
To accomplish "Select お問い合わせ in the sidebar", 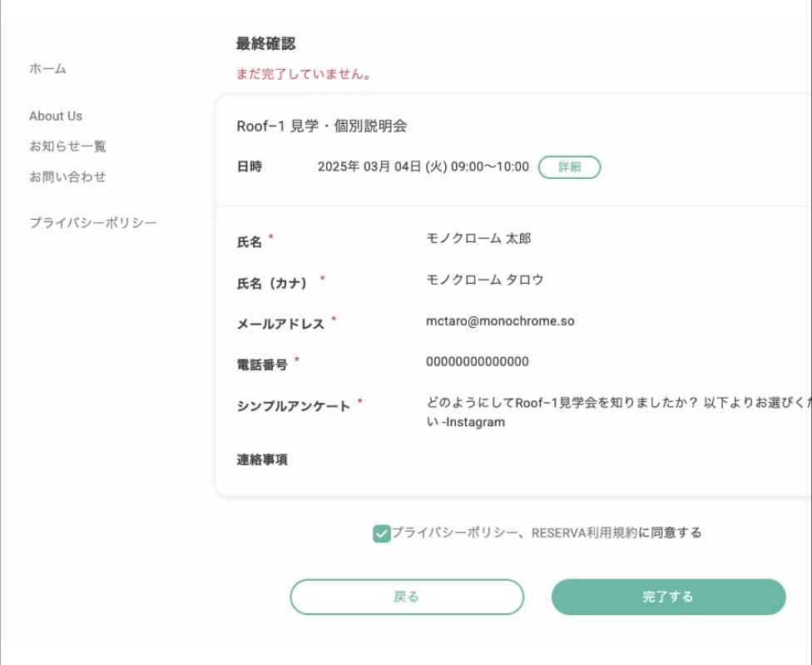I will (67, 176).
